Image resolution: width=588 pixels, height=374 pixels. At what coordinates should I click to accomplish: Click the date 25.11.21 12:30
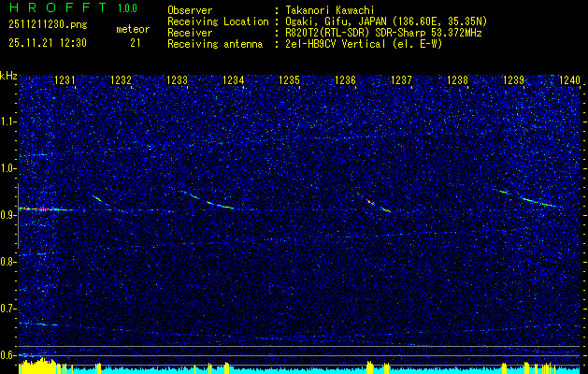pos(48,43)
